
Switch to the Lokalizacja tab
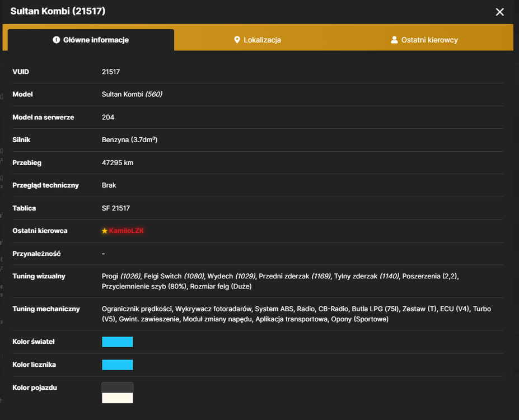click(x=258, y=40)
